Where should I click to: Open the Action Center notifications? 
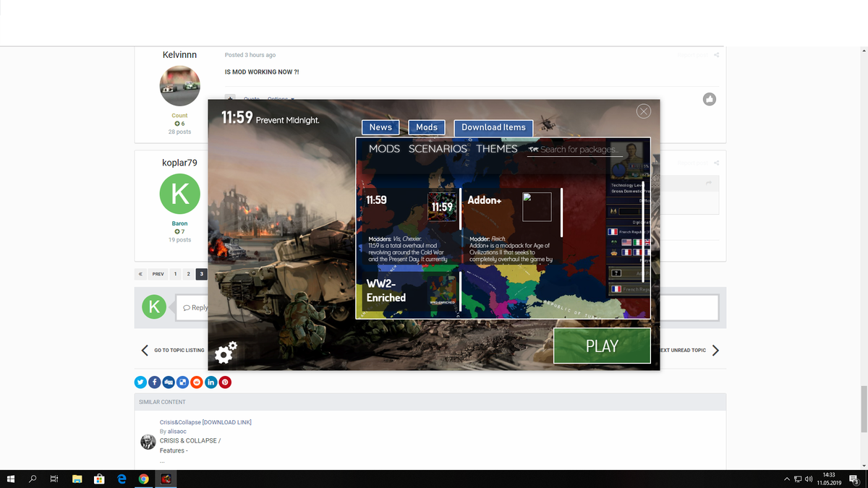pyautogui.click(x=854, y=479)
